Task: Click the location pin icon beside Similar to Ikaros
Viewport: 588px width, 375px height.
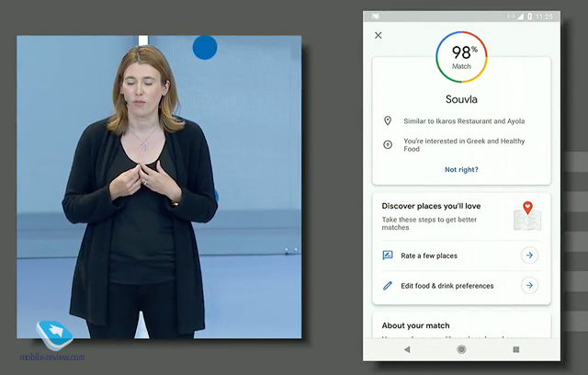Action: (x=388, y=120)
